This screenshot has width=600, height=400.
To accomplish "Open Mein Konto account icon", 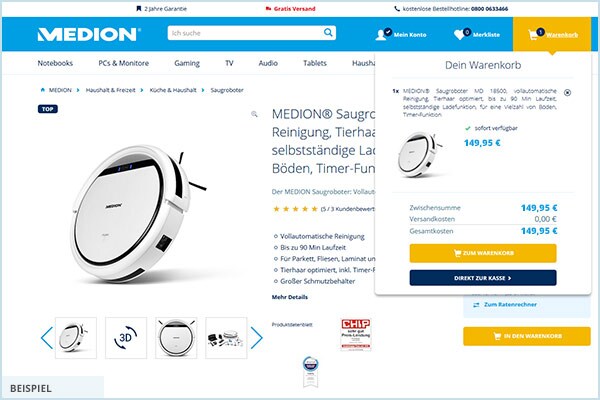I will point(383,34).
